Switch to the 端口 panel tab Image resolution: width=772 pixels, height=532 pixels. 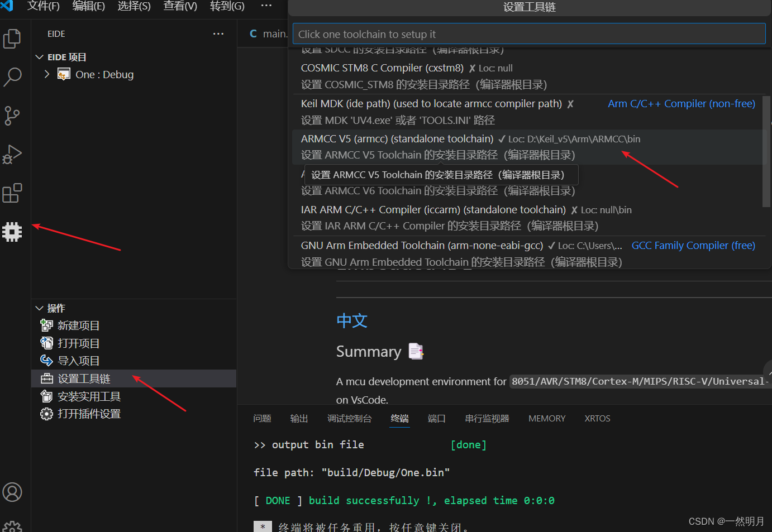(436, 418)
